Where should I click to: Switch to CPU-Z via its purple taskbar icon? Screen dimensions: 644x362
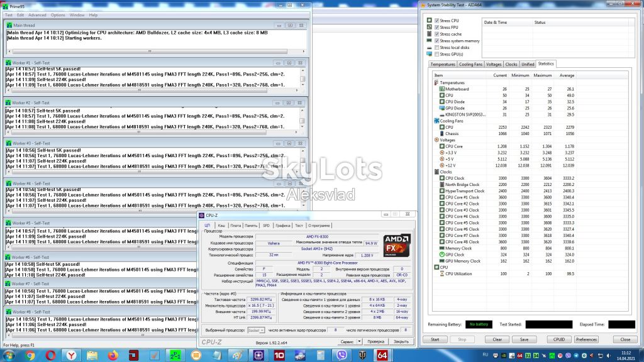(258, 355)
